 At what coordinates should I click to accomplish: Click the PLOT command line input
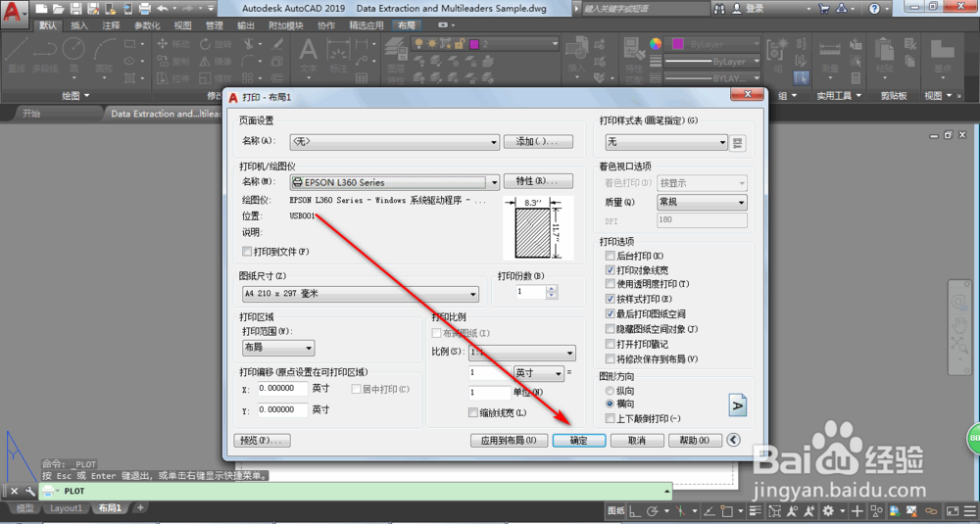[x=355, y=492]
